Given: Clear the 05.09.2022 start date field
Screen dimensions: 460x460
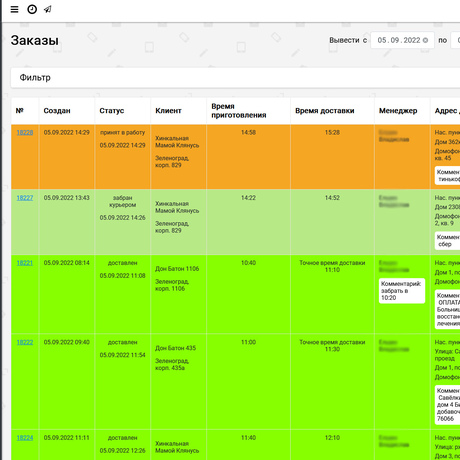Looking at the screenshot, I should tap(425, 40).
